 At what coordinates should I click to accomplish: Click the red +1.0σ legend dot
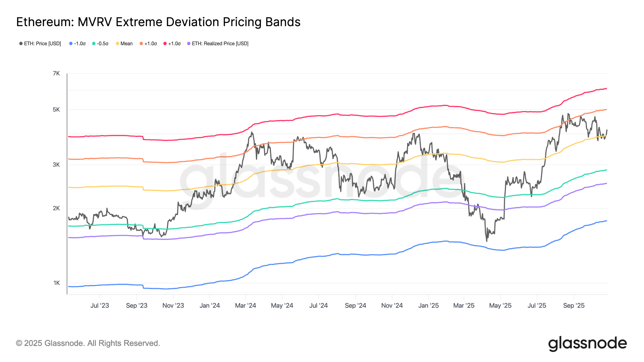coord(165,44)
